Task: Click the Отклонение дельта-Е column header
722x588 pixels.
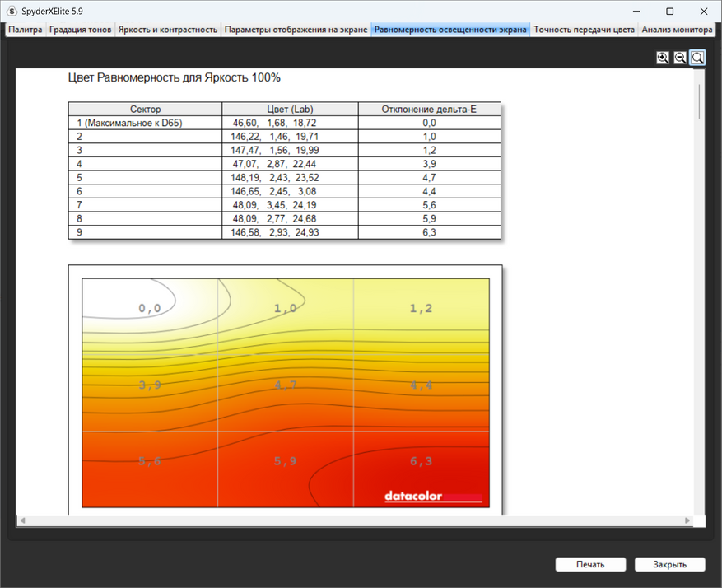Action: [429, 110]
